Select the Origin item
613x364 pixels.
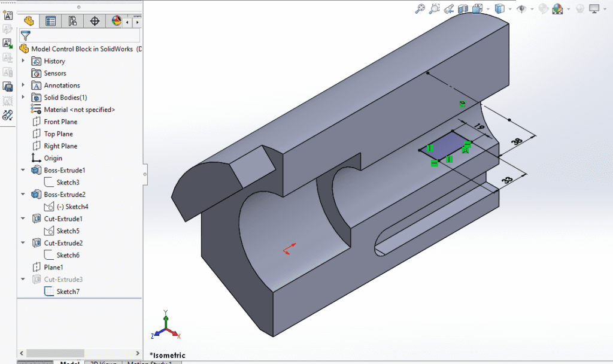pos(53,158)
